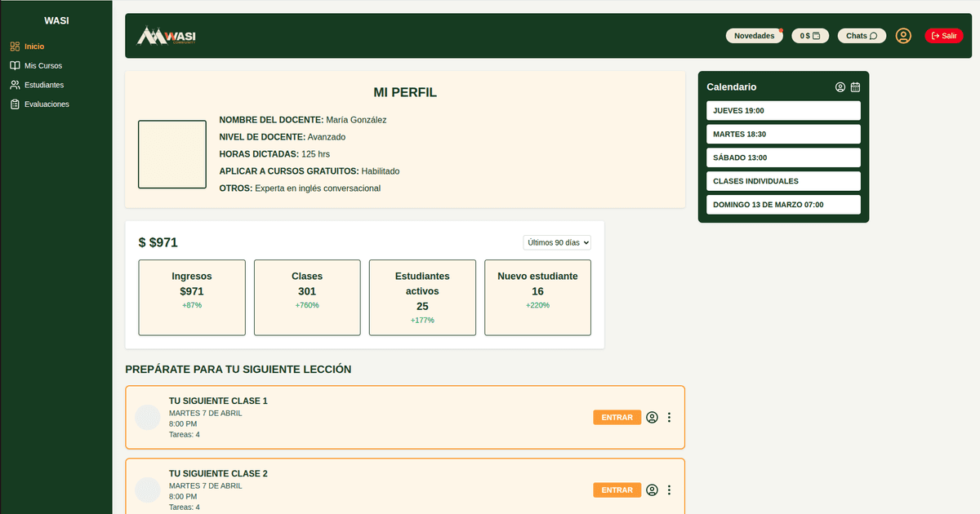This screenshot has width=980, height=514.
Task: Click the person icon in the Calendario panel
Action: (x=840, y=86)
